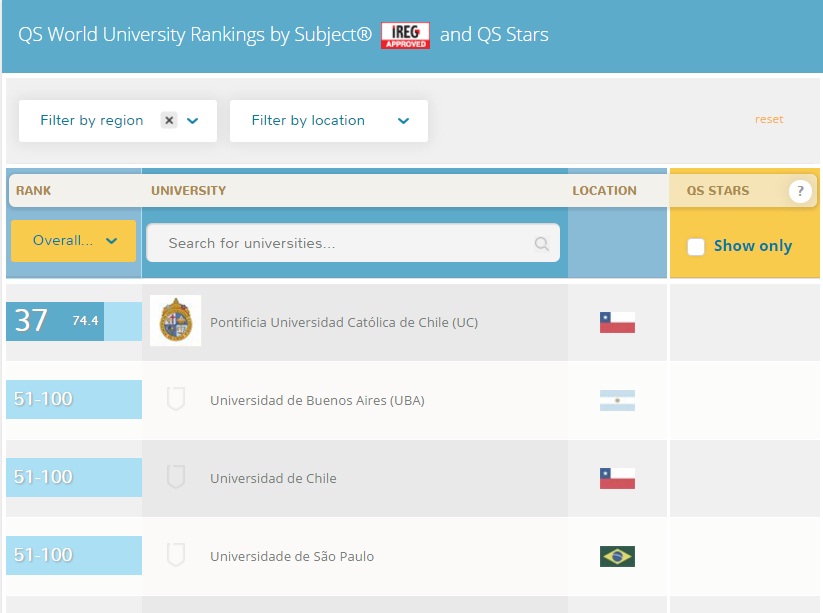823x613 pixels.
Task: Click the Argentina flag for Buenos Aires
Action: 617,400
